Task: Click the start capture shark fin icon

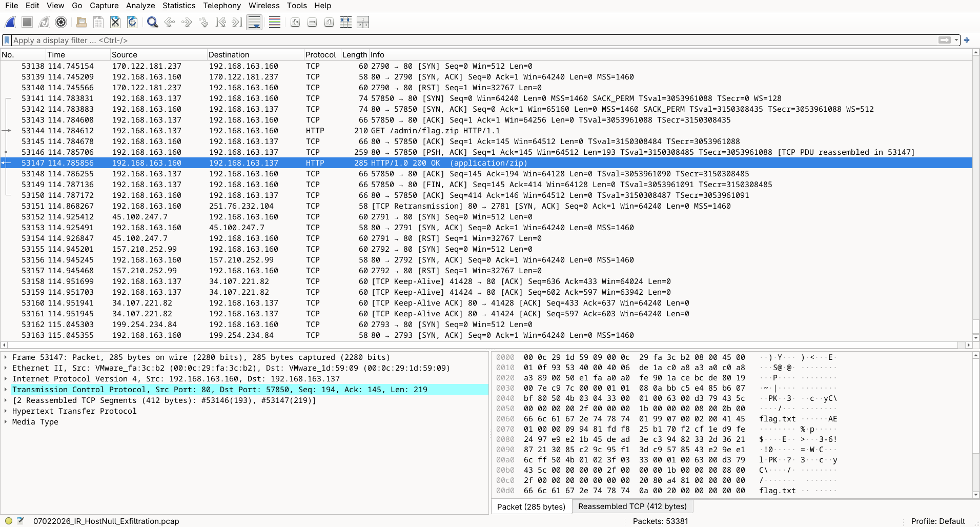Action: tap(10, 22)
